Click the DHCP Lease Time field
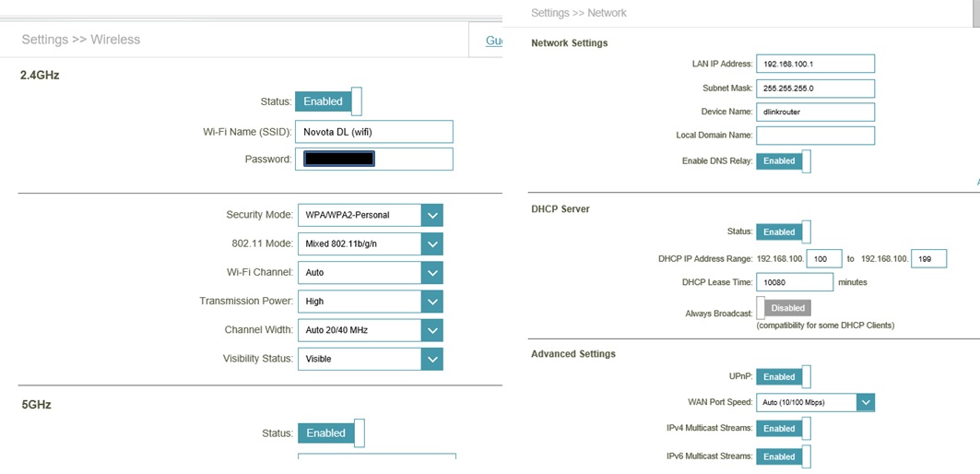The height and width of the screenshot is (474, 980). tap(794, 282)
